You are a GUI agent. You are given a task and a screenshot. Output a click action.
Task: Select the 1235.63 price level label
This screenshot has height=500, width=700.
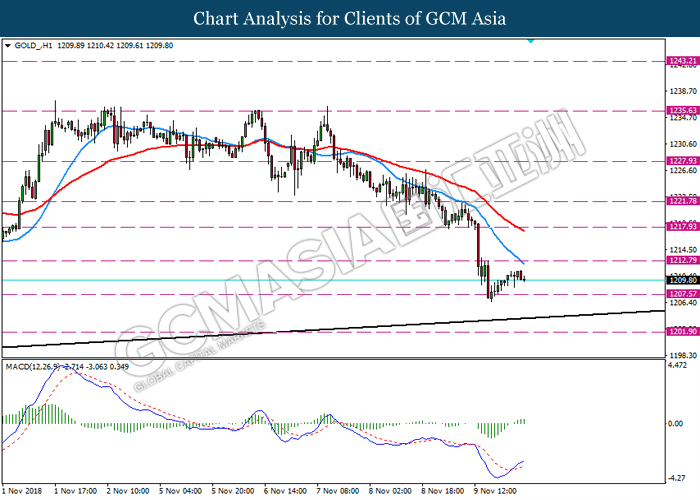683,110
